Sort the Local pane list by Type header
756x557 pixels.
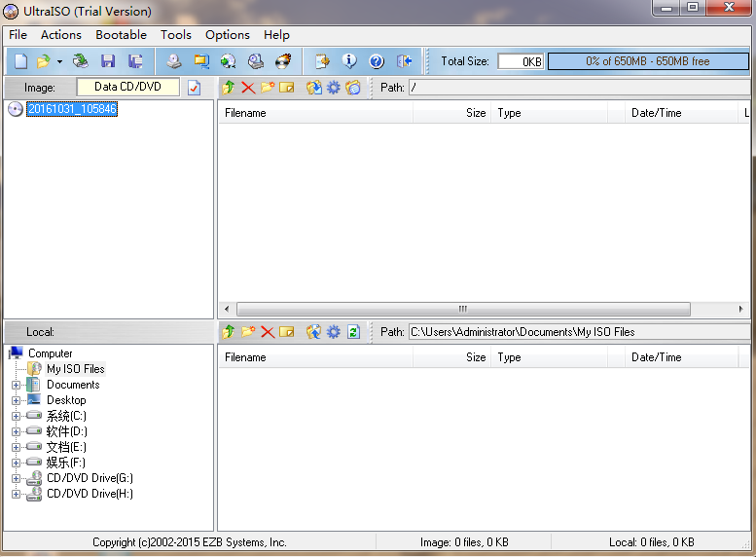pos(549,357)
